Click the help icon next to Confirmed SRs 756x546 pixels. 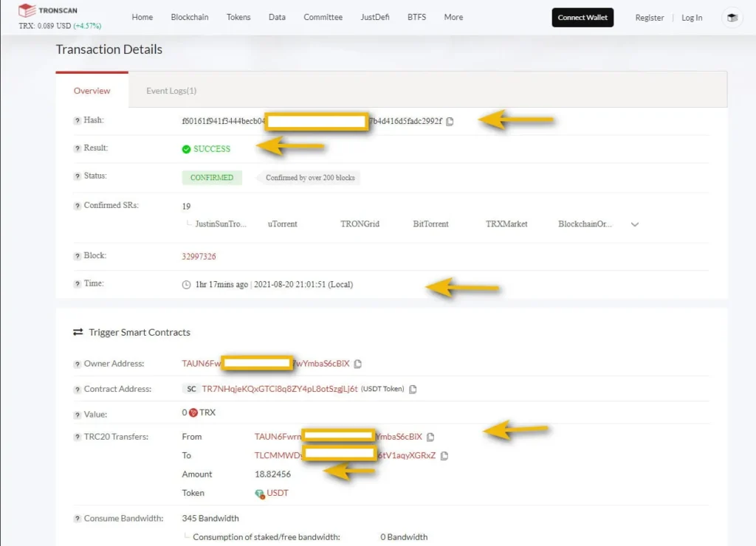pyautogui.click(x=77, y=206)
